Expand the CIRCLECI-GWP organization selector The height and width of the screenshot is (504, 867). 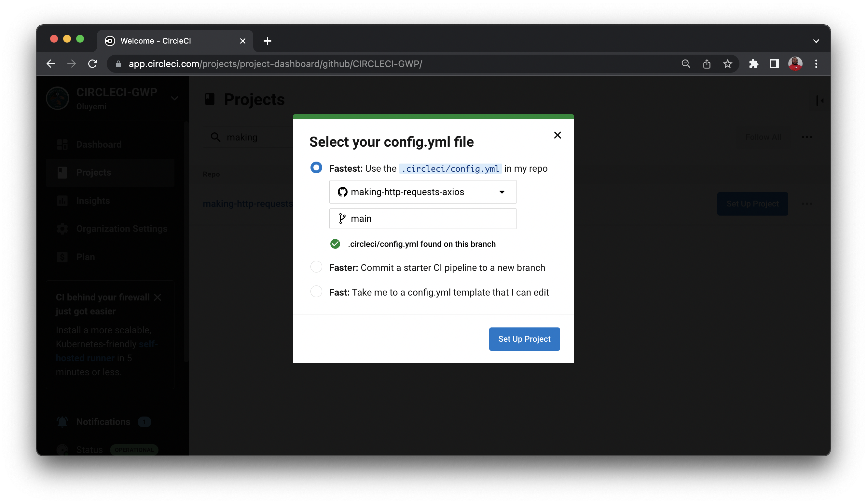click(x=174, y=98)
